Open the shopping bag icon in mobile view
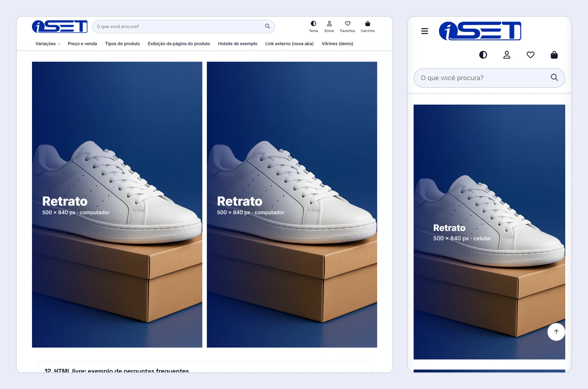Image resolution: width=588 pixels, height=389 pixels. [x=554, y=55]
